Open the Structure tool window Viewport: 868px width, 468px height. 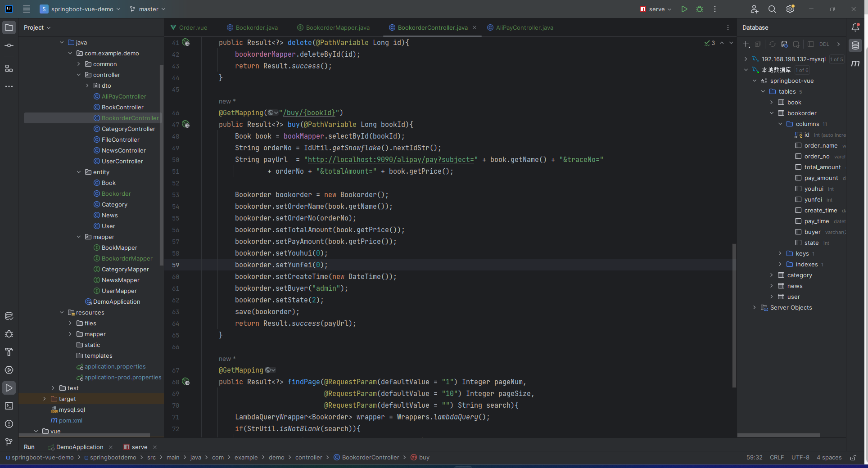click(x=9, y=68)
